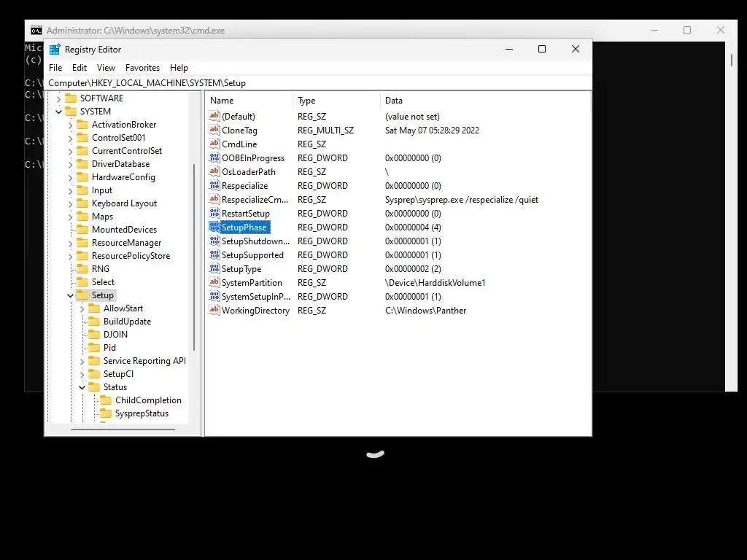Click the ControlSet001 folder icon
The height and width of the screenshot is (560, 747).
click(83, 138)
